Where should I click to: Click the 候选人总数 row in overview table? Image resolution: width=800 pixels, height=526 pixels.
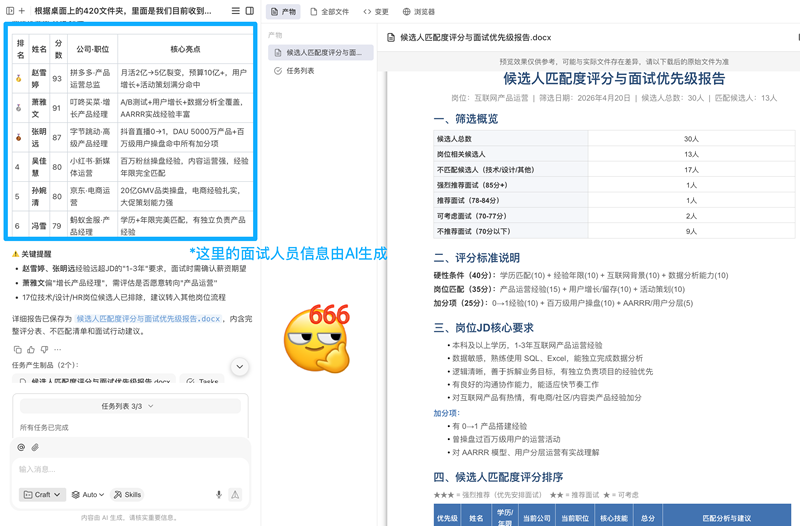point(614,139)
